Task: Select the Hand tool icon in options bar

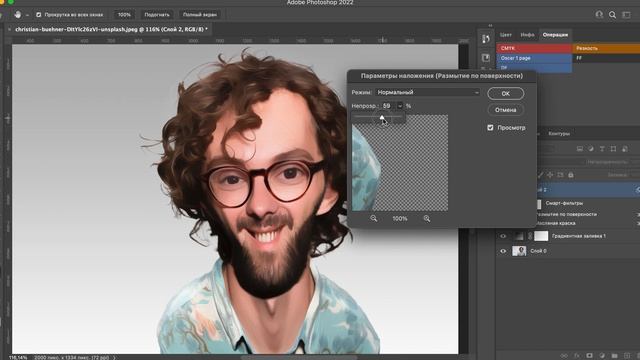Action: [18, 15]
